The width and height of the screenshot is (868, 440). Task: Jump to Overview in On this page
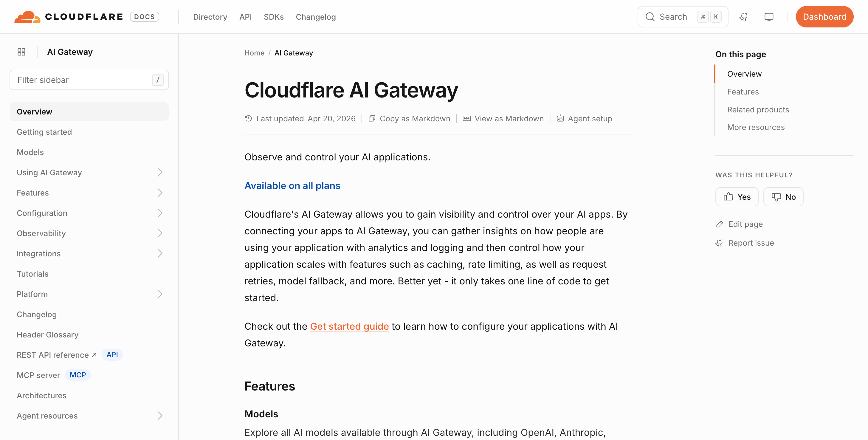[744, 74]
